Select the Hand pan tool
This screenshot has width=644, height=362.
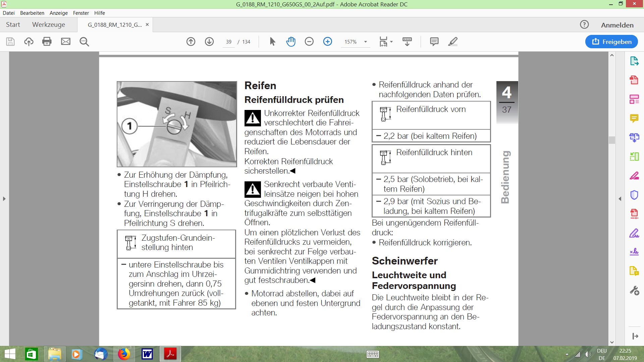pos(291,42)
